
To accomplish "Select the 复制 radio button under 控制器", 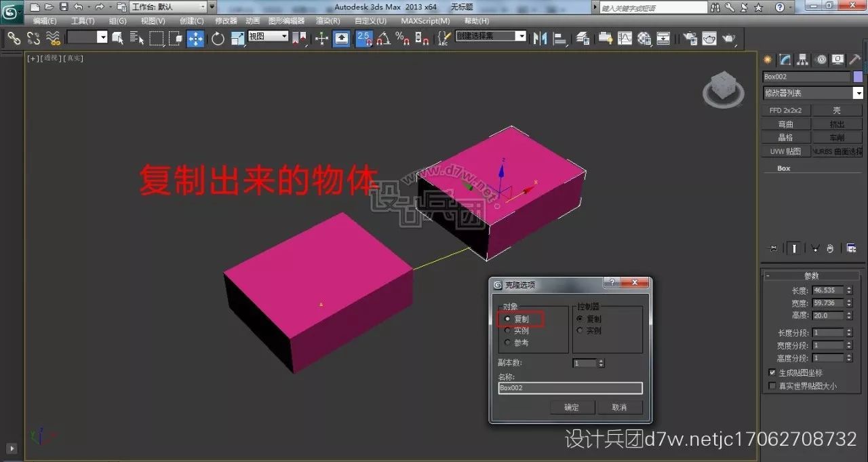I will (x=579, y=318).
